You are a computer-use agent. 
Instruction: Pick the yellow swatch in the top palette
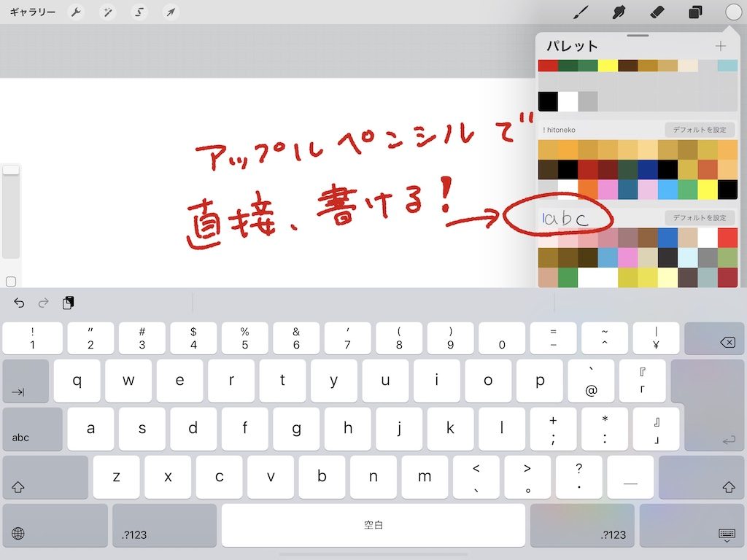(608, 66)
